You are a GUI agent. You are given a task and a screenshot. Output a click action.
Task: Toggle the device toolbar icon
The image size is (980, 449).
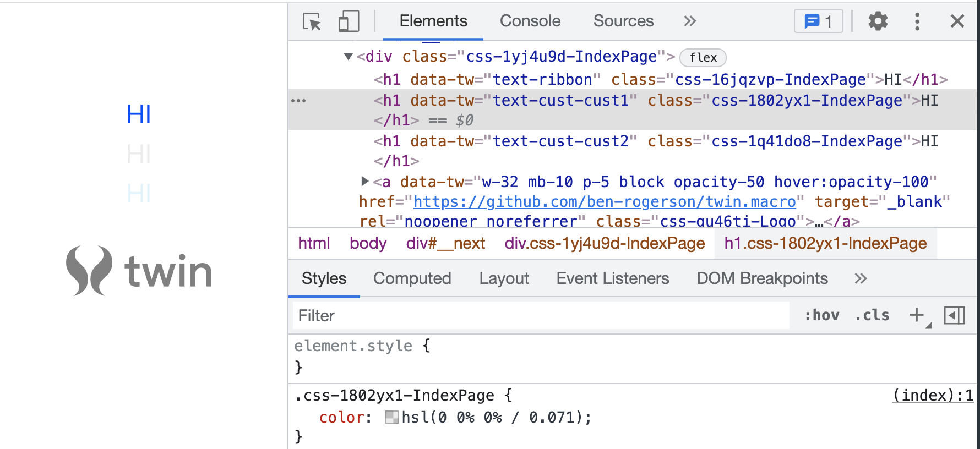349,21
